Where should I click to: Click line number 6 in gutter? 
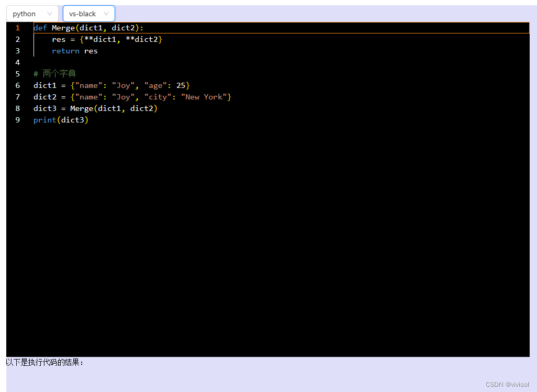point(17,86)
